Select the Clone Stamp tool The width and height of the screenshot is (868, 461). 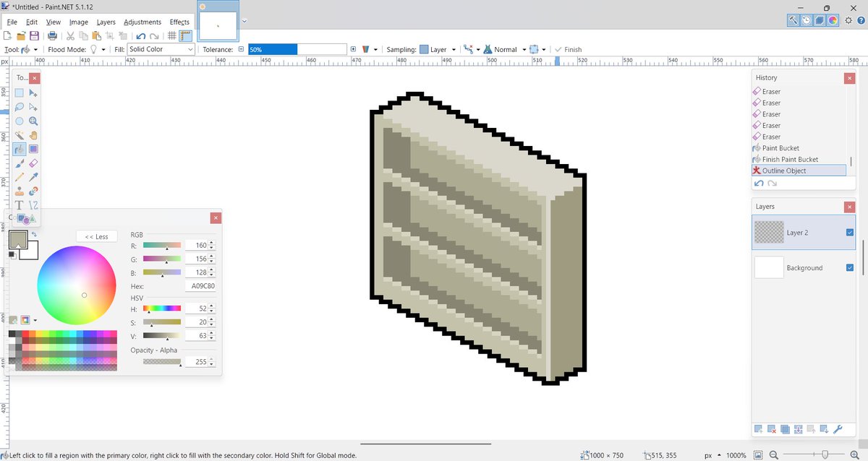(x=20, y=191)
